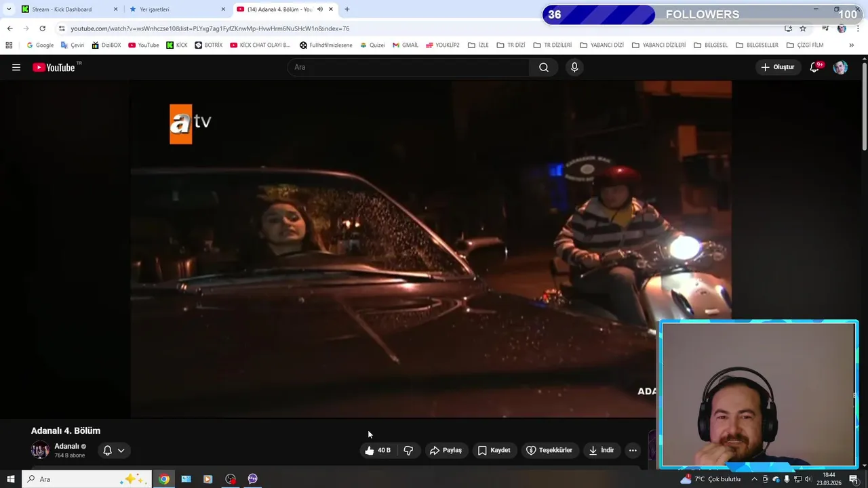Mute tab audio speaker icon
This screenshot has width=868, height=488.
pyautogui.click(x=320, y=9)
